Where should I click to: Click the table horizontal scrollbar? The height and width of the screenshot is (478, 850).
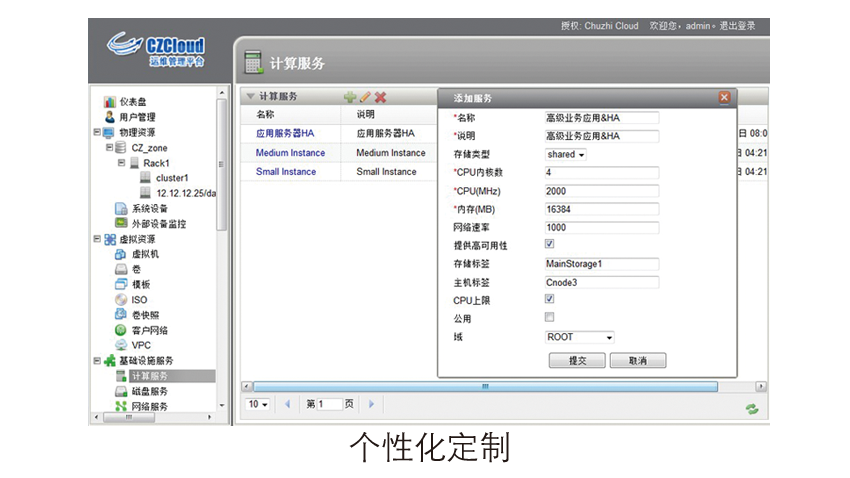coord(485,386)
